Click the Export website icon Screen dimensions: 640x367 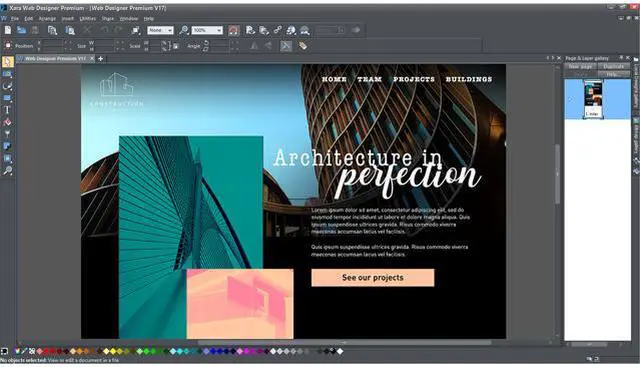click(x=264, y=30)
